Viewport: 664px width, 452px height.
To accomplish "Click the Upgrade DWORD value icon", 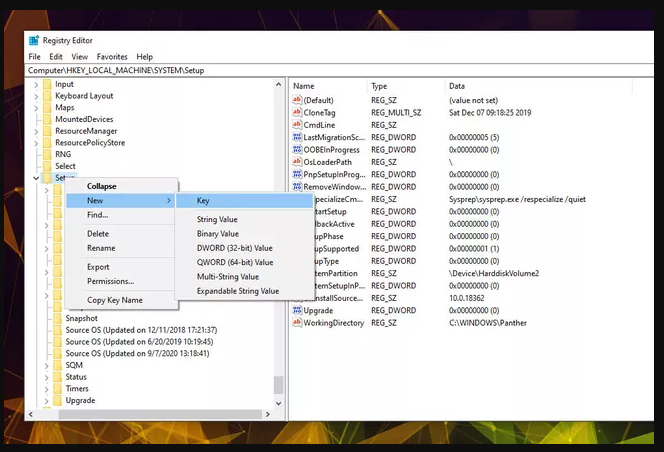I will click(x=297, y=310).
